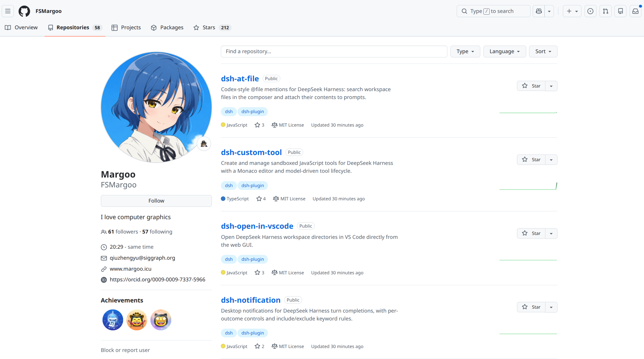Open the dsh-open-in-vscode repository

257,226
